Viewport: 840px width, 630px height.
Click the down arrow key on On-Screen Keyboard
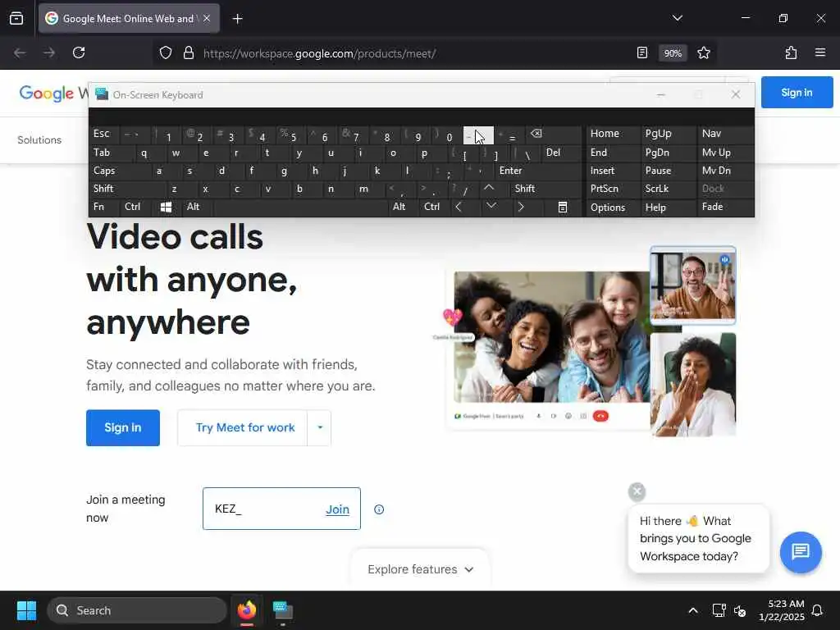[491, 206]
